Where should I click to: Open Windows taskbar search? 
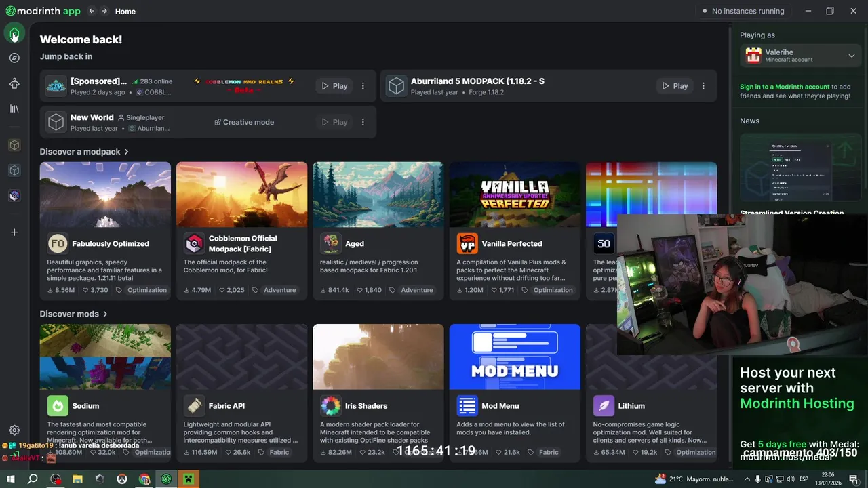[33, 479]
